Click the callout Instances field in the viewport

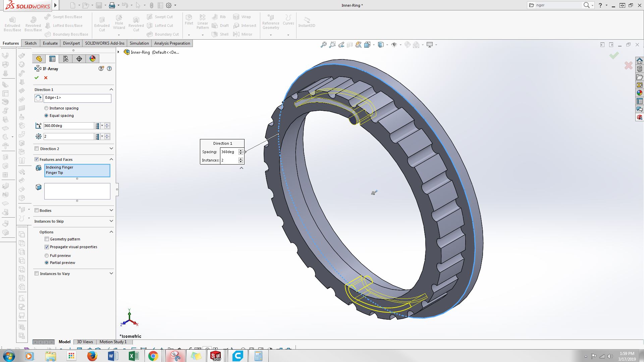pyautogui.click(x=229, y=160)
